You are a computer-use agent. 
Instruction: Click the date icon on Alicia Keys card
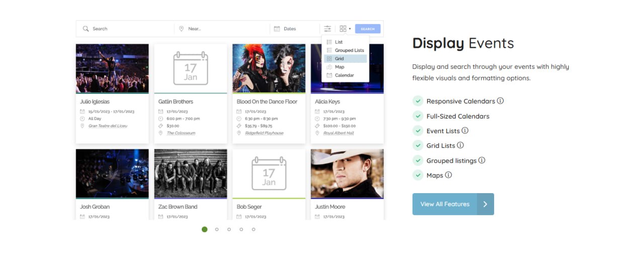pyautogui.click(x=317, y=111)
